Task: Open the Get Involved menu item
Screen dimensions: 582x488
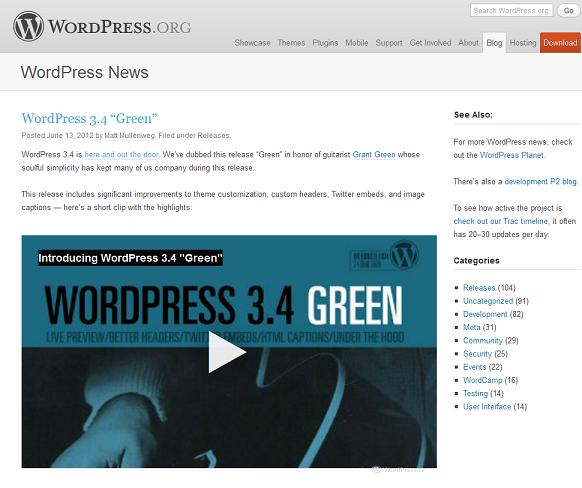Action: coord(430,43)
